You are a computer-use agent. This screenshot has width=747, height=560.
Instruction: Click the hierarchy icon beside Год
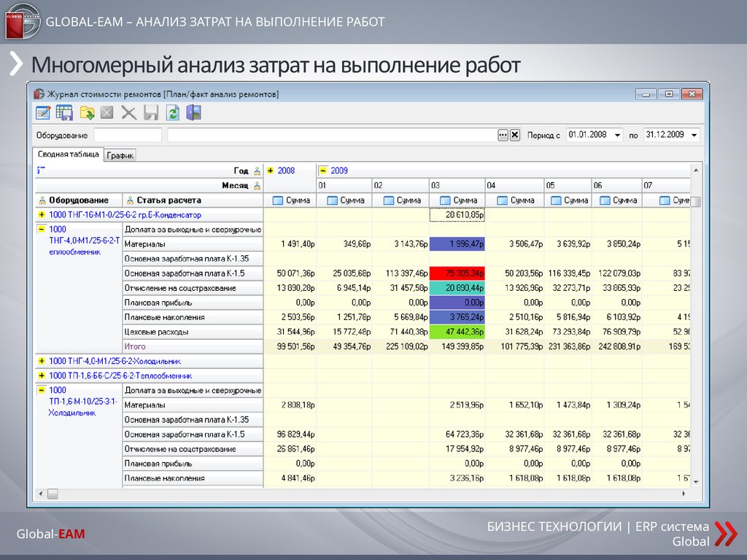[256, 171]
